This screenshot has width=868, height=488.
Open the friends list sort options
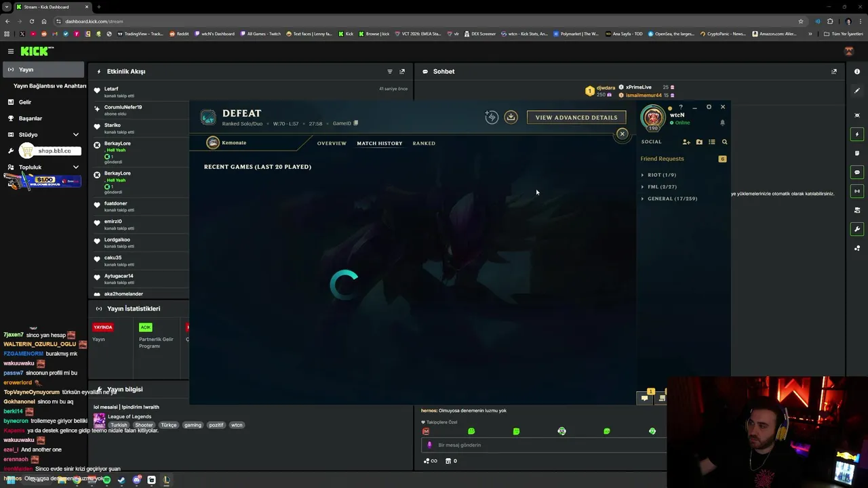[x=711, y=142]
